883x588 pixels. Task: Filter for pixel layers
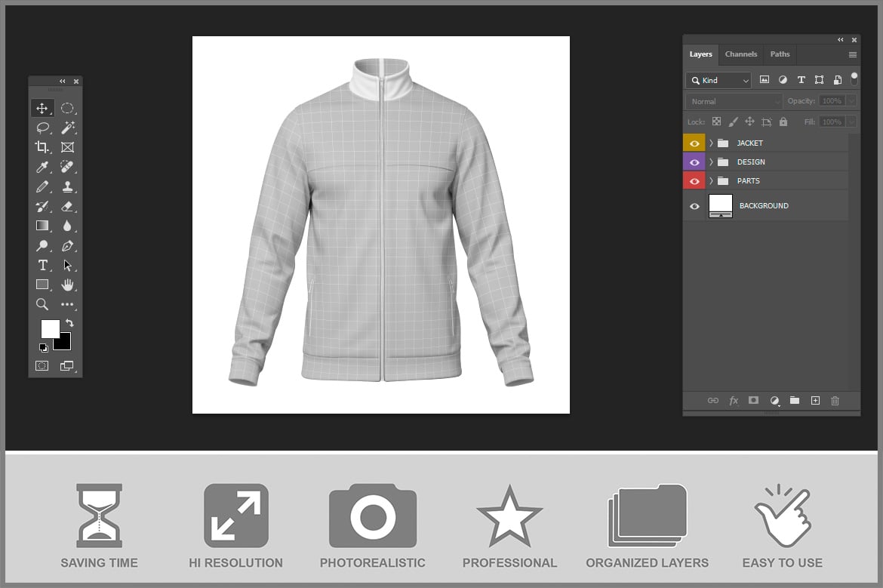click(765, 79)
